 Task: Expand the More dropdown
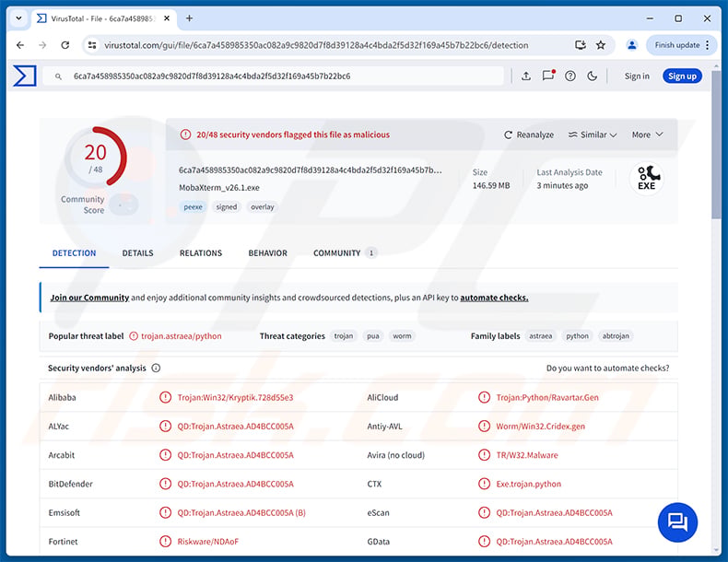point(647,135)
